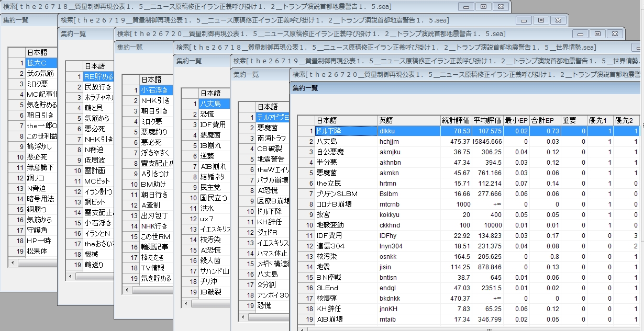Select the 3LEnd cell

pyautogui.click(x=346, y=288)
